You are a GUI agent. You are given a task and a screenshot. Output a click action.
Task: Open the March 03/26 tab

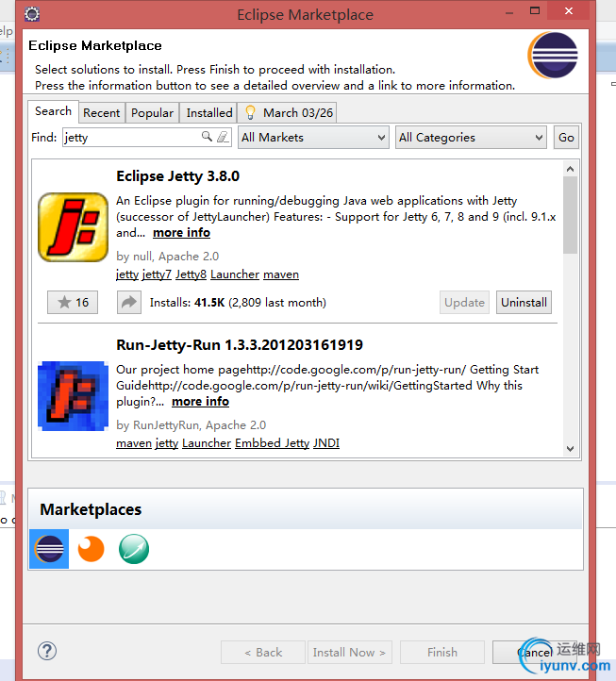click(288, 113)
